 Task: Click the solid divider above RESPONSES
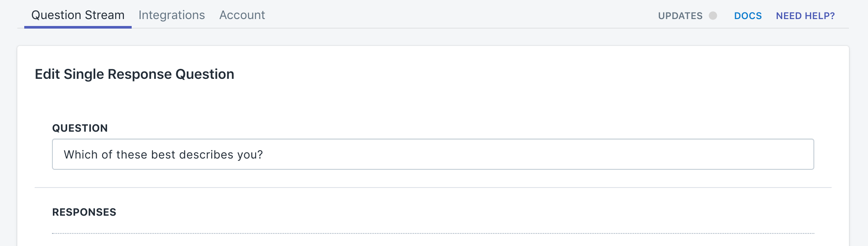[433, 188]
